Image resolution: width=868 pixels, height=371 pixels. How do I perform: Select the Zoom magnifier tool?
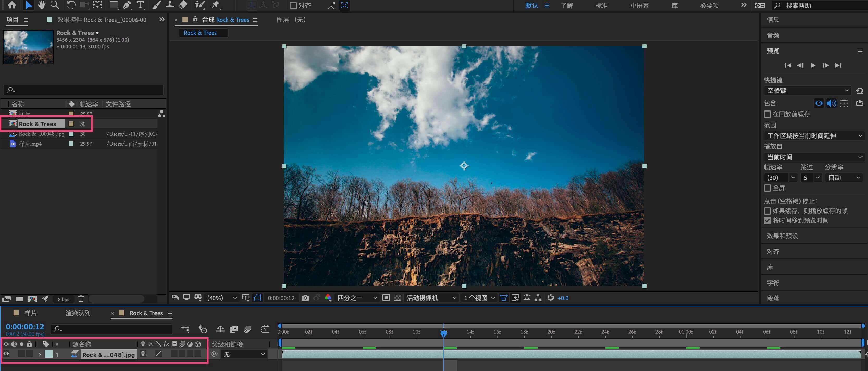tap(54, 5)
